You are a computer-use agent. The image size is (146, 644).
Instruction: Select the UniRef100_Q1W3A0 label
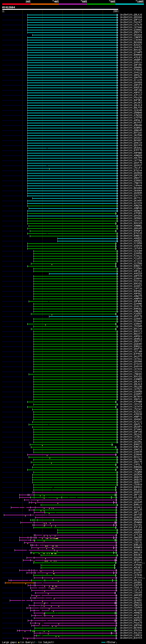[x=131, y=344]
